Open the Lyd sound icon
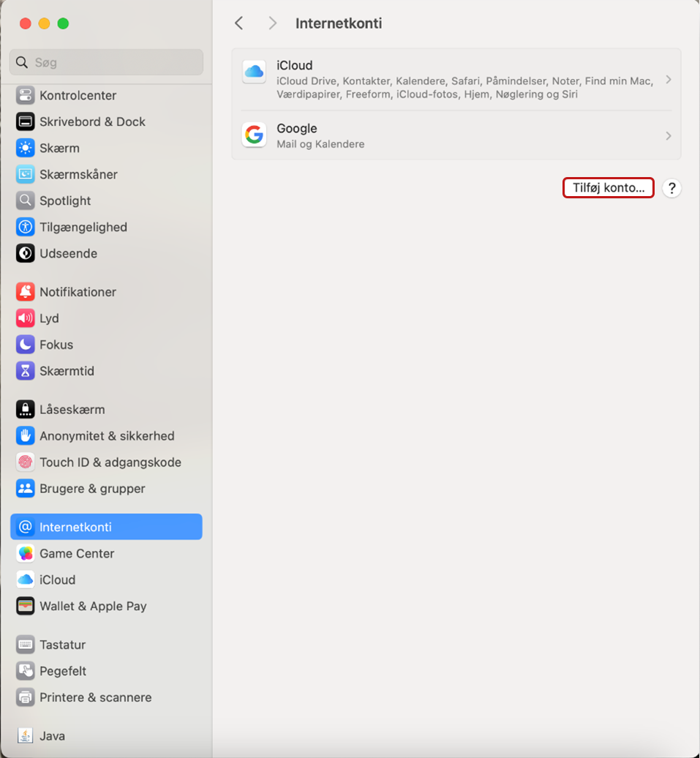 [25, 318]
